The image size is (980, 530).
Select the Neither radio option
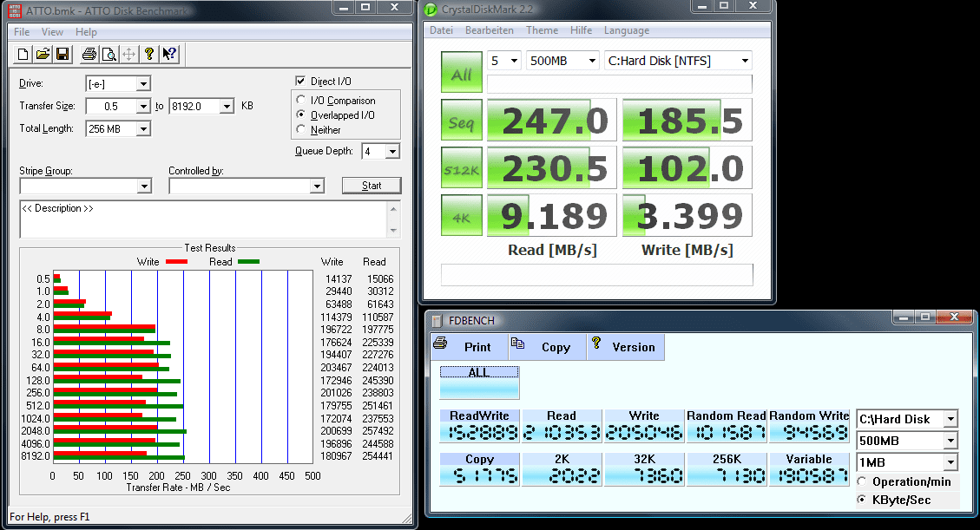(x=301, y=130)
